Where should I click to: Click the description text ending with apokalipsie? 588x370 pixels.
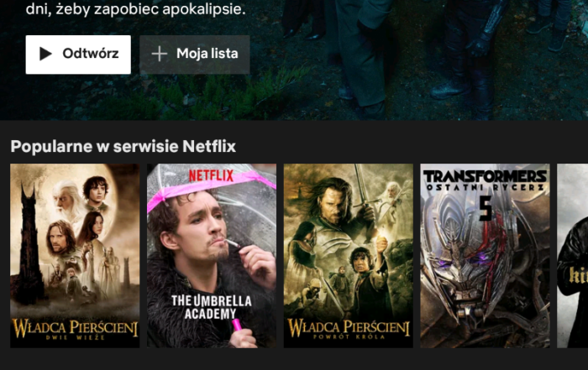(x=136, y=8)
